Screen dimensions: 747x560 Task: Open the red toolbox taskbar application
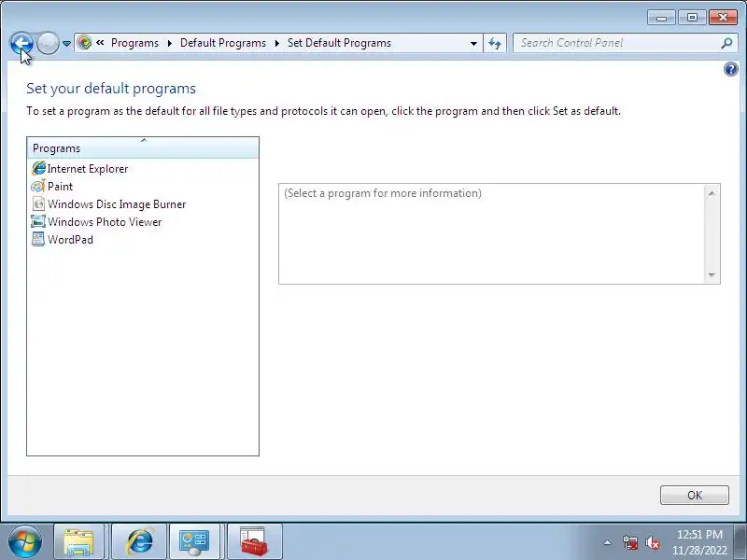(254, 541)
